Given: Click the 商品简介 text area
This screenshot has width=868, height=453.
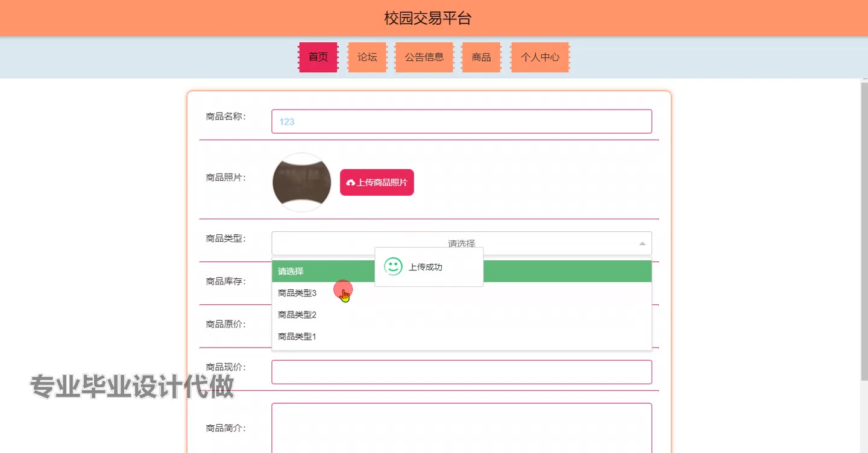Looking at the screenshot, I should [x=462, y=428].
